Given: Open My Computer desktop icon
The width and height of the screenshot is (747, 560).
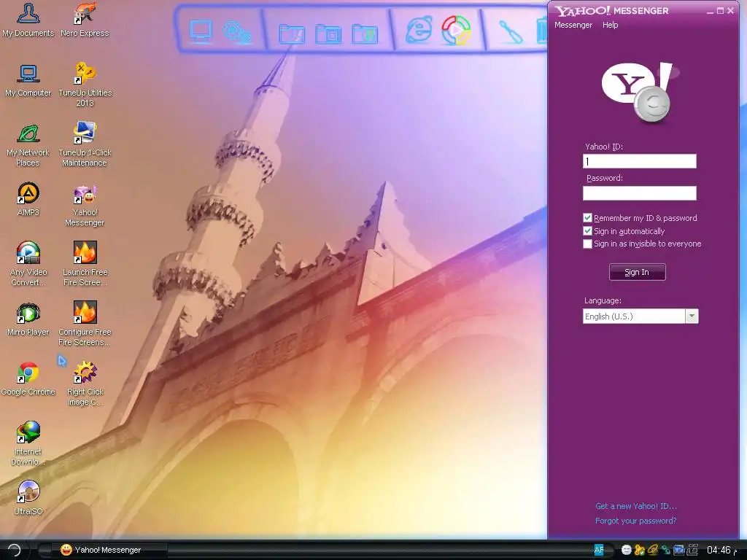Looking at the screenshot, I should (x=28, y=80).
